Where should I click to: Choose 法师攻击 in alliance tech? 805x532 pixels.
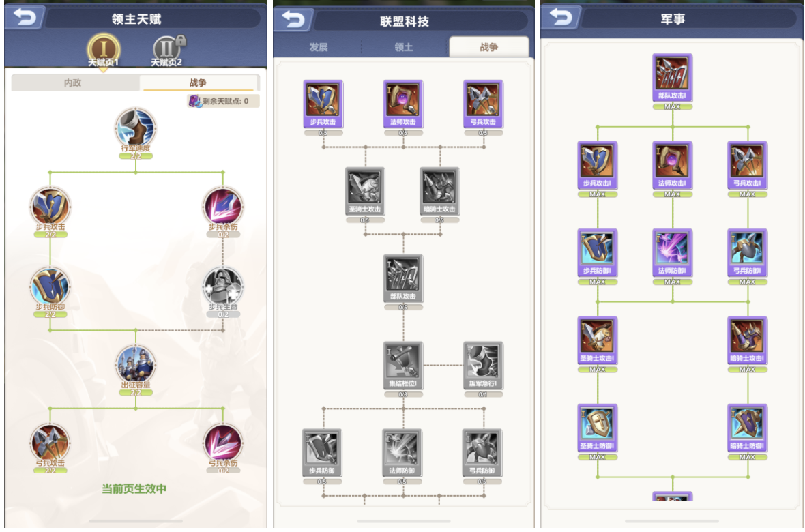click(403, 104)
